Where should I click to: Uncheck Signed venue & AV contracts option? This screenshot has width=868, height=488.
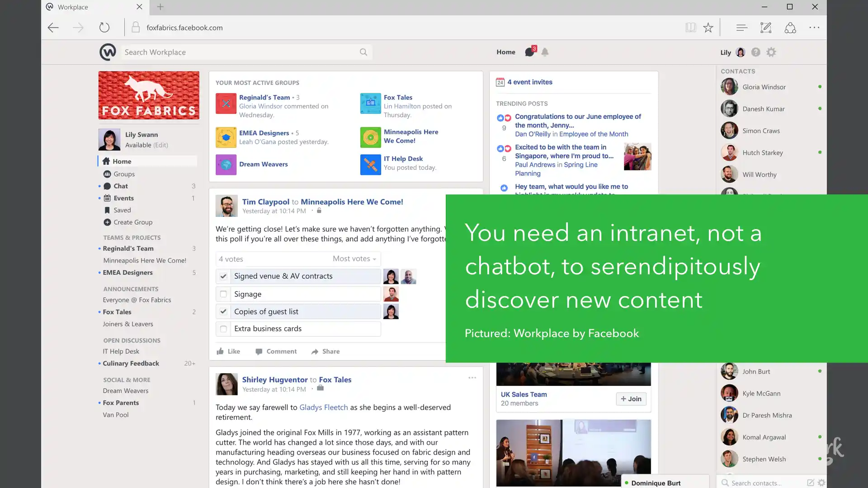click(223, 276)
